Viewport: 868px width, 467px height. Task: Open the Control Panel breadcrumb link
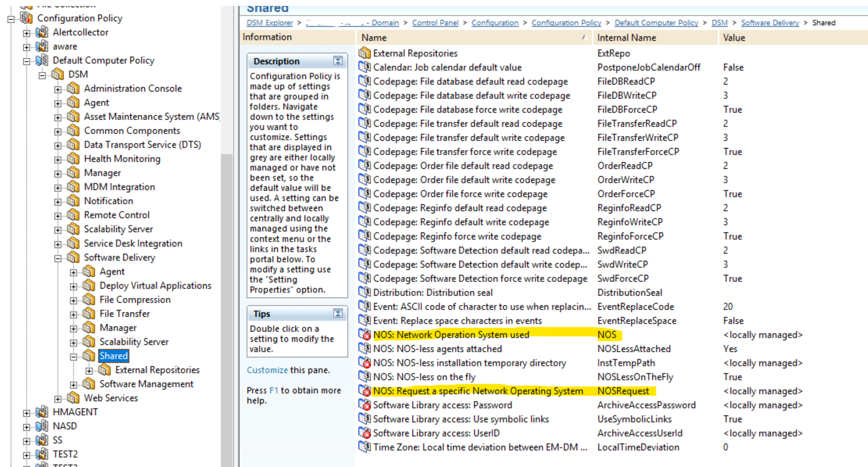435,23
